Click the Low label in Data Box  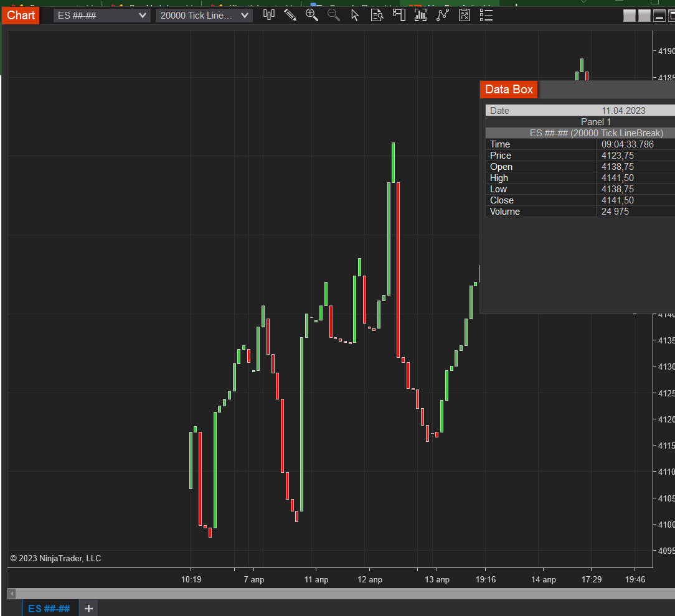[x=498, y=189]
